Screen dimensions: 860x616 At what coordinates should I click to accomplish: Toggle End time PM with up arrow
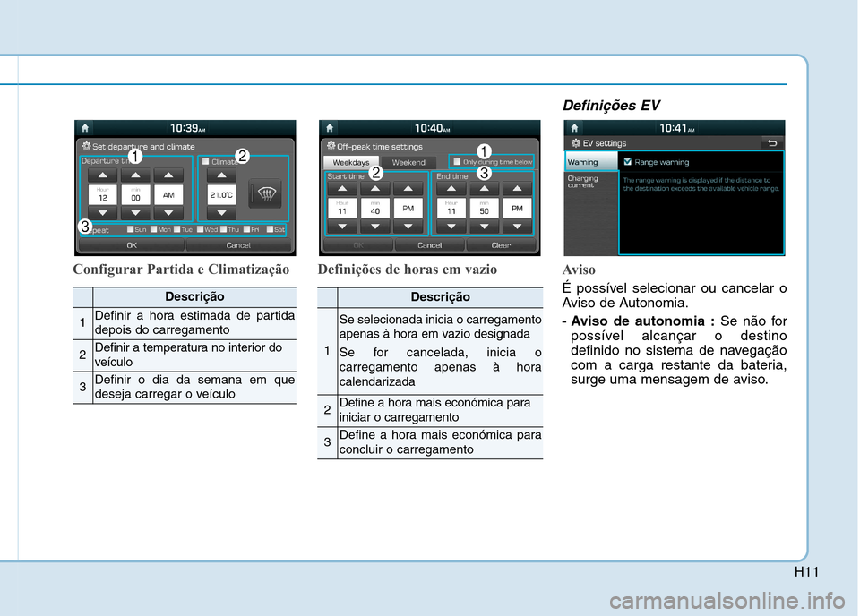[517, 189]
